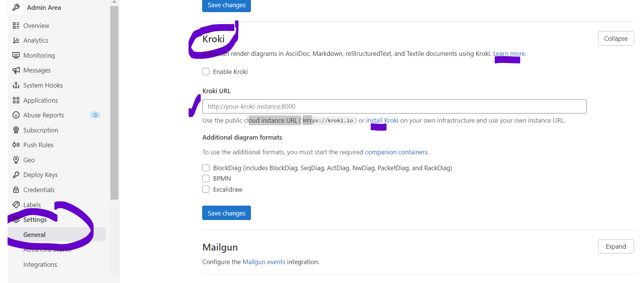The width and height of the screenshot is (644, 283).
Task: Tick the Excalidraw checkbox
Action: click(206, 189)
